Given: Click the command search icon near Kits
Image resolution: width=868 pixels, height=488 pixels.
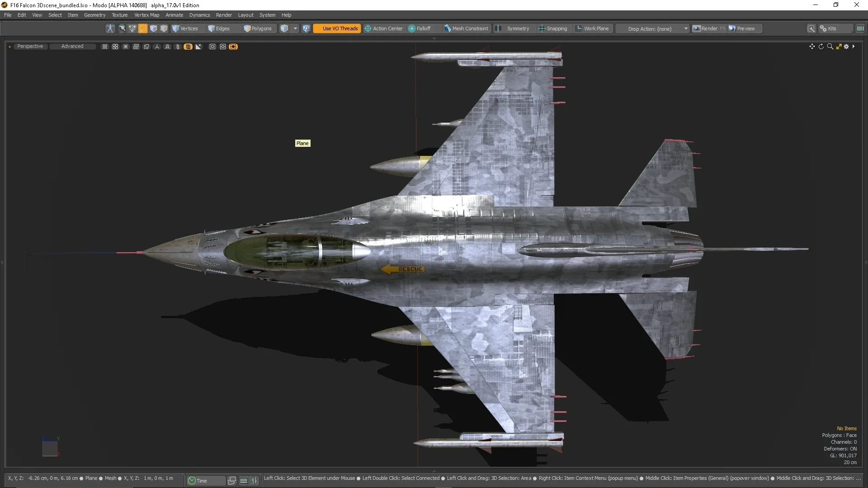Looking at the screenshot, I should click(x=811, y=28).
